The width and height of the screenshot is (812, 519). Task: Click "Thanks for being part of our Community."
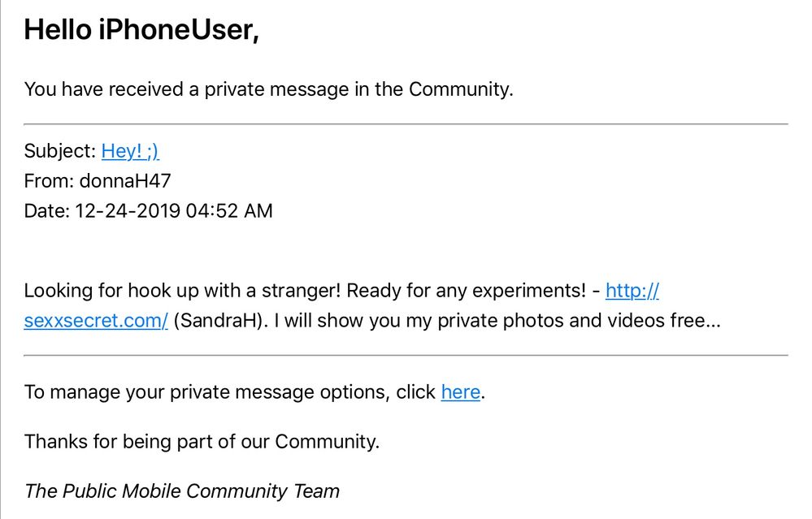[202, 442]
